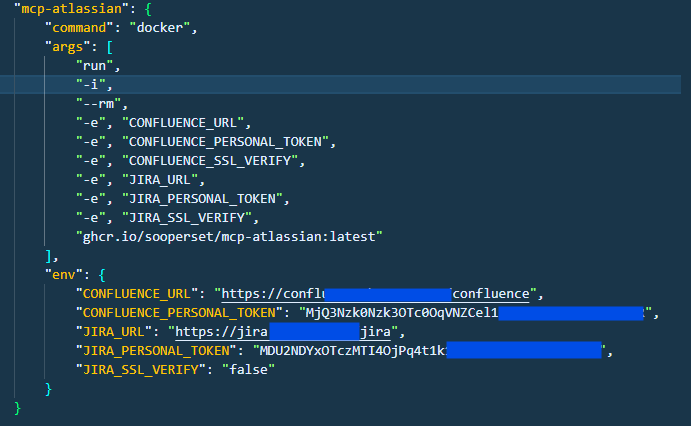
Task: Click the "-e" before "JIRA_URL"
Action: tap(91, 180)
